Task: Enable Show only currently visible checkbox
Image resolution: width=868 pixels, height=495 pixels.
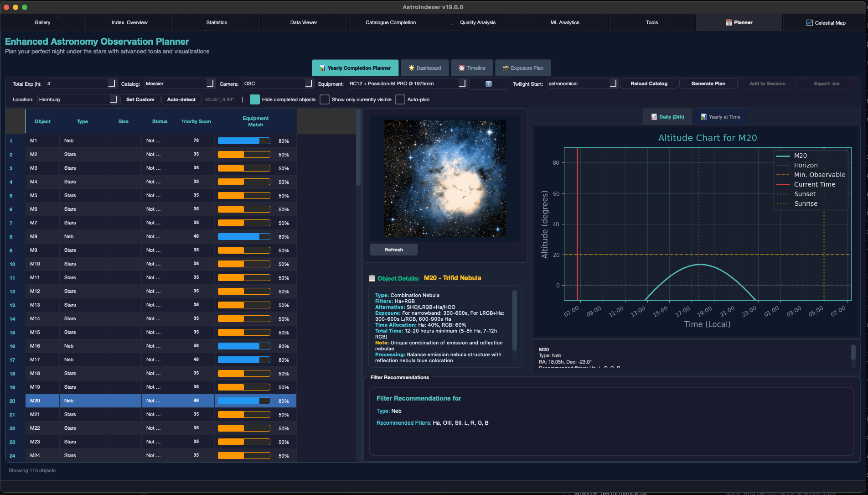Action: pyautogui.click(x=325, y=99)
